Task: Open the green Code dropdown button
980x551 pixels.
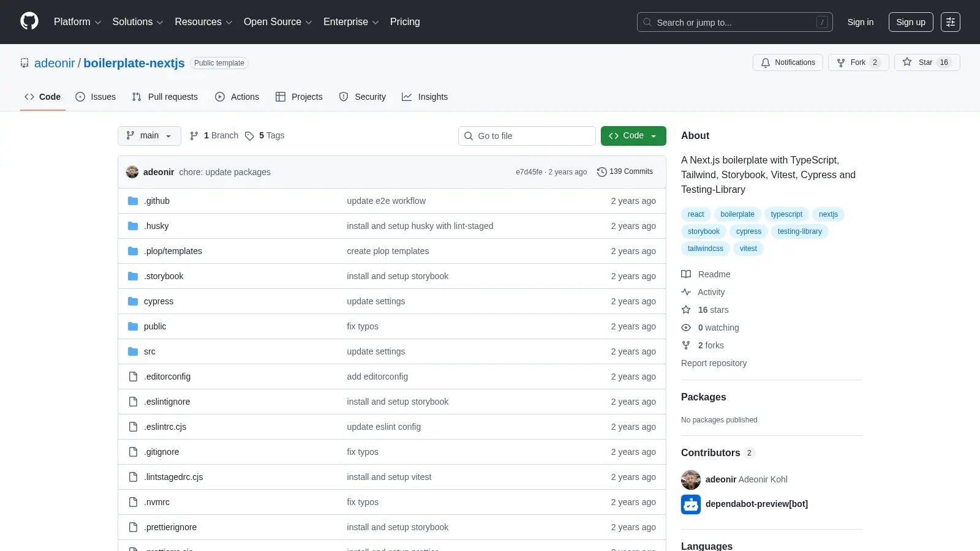Action: point(633,136)
